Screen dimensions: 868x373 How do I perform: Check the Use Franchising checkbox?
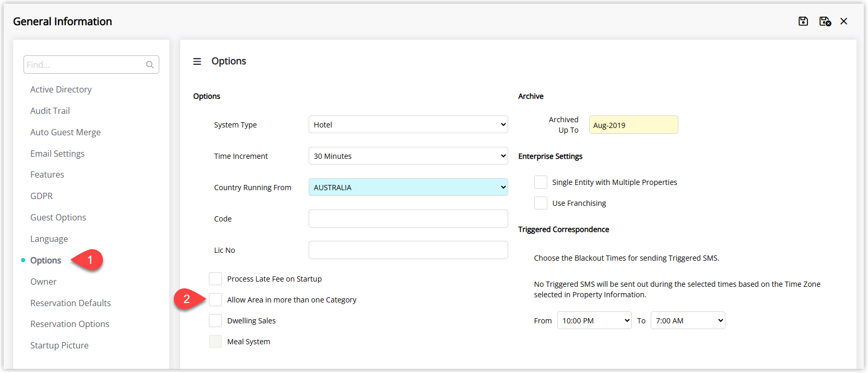coord(541,203)
